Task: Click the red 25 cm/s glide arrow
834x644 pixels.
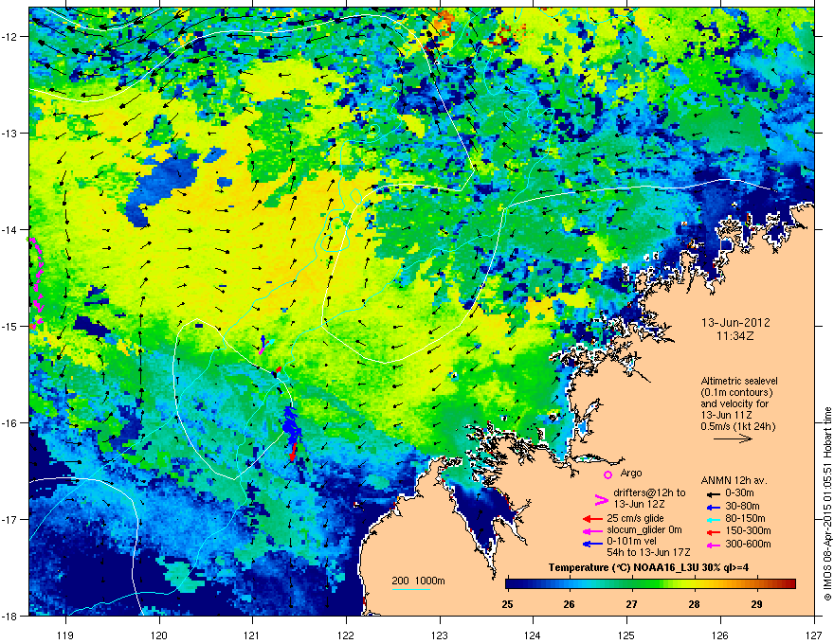Action: pos(592,519)
